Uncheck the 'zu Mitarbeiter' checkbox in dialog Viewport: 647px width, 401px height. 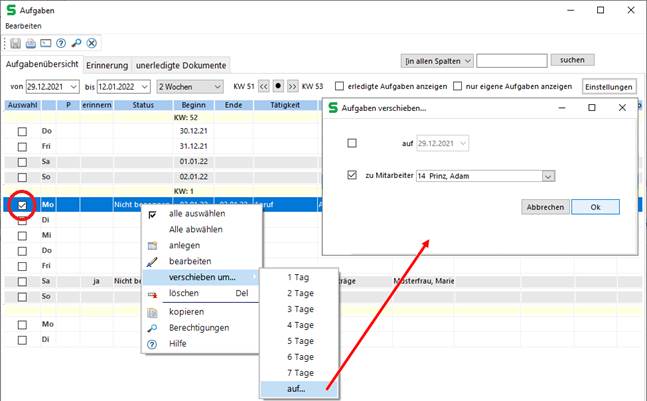tap(351, 176)
